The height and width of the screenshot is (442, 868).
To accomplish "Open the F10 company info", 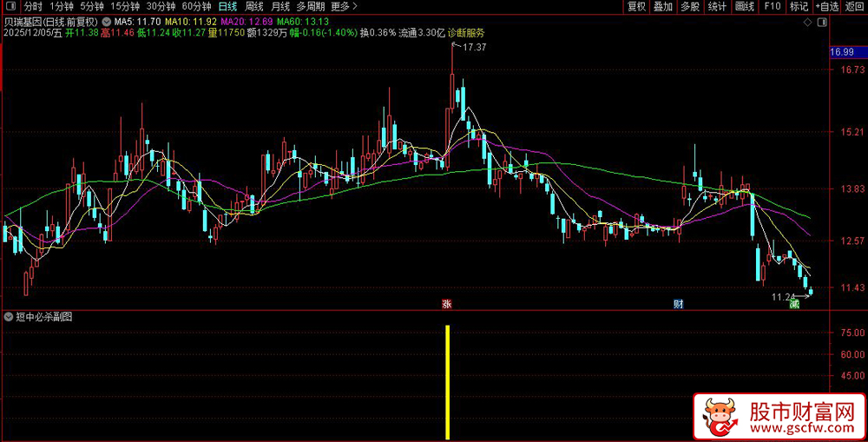I will coord(773,7).
